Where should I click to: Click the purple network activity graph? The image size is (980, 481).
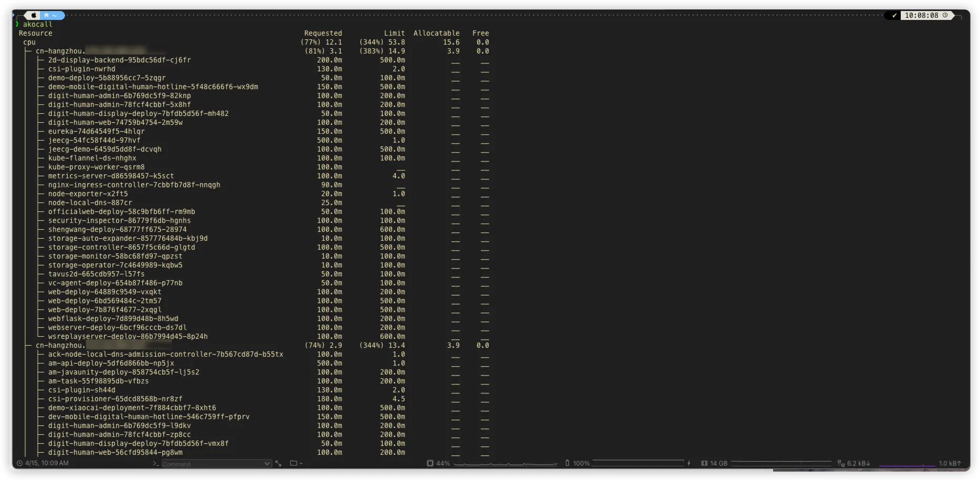(x=907, y=464)
